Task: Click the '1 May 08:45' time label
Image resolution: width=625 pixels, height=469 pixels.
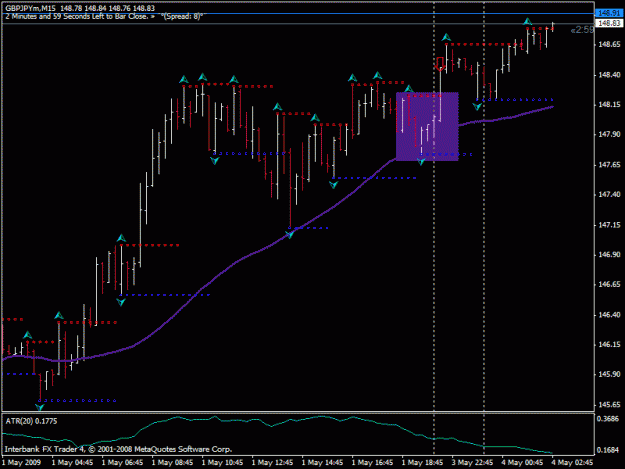Action: pyautogui.click(x=172, y=463)
